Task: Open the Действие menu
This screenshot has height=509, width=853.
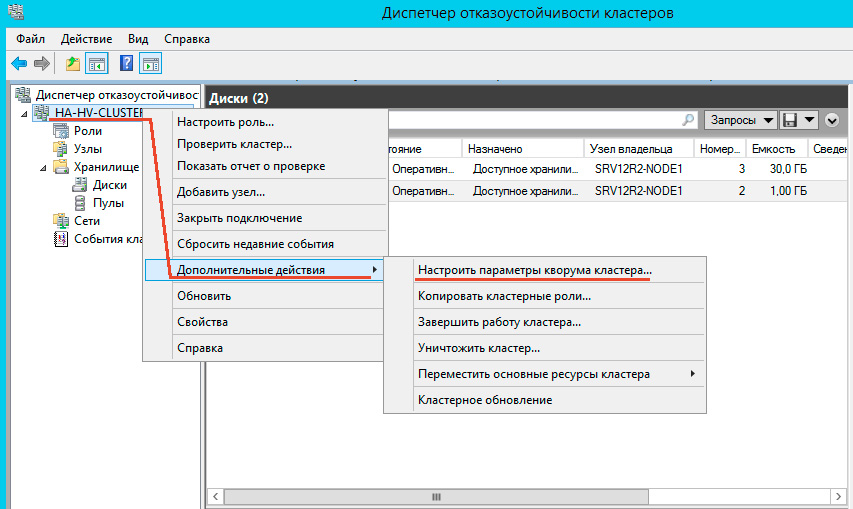Action: (x=86, y=39)
